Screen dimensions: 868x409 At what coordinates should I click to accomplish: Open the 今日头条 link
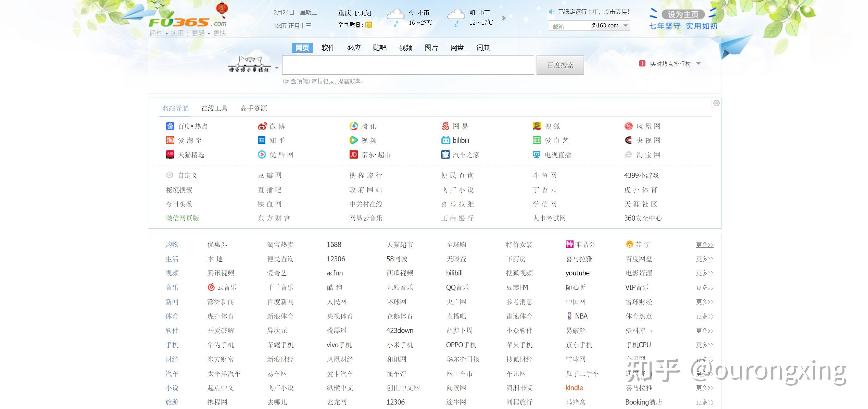click(x=179, y=204)
